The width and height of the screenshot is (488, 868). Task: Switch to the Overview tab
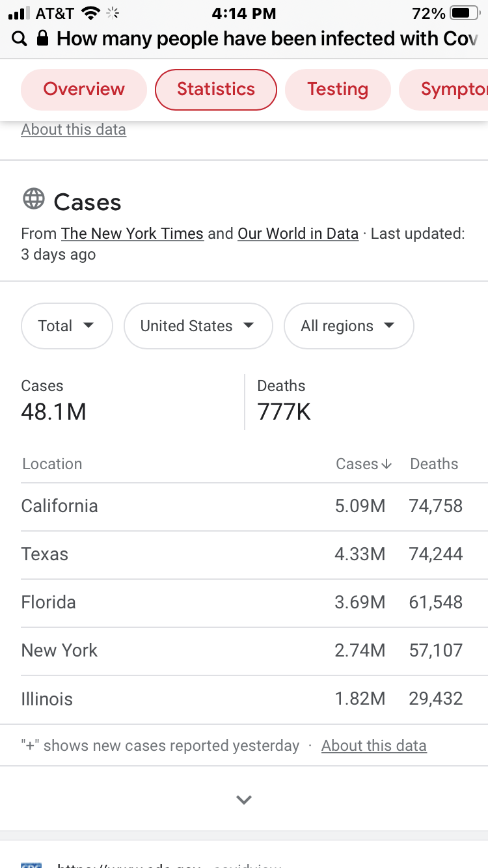click(x=84, y=89)
